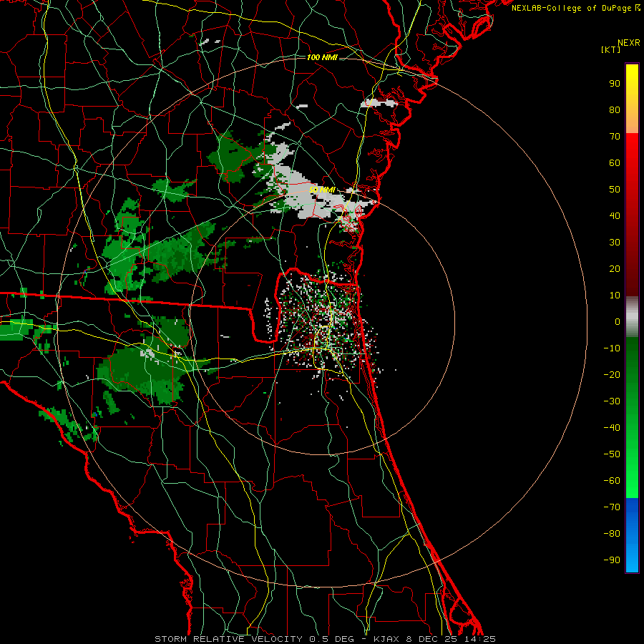
Task: Choose the 20 scale label
Action: point(615,269)
